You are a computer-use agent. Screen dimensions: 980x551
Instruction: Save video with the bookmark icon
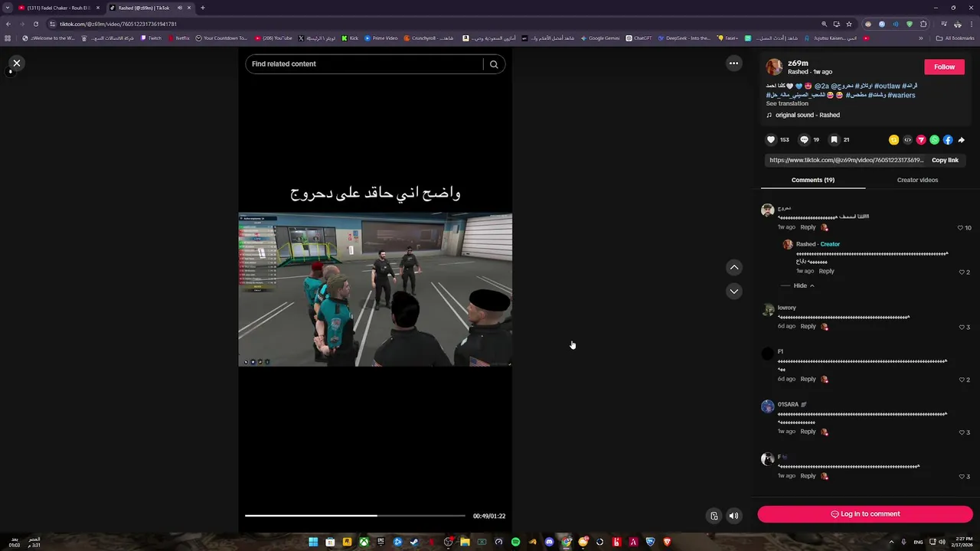pyautogui.click(x=834, y=140)
